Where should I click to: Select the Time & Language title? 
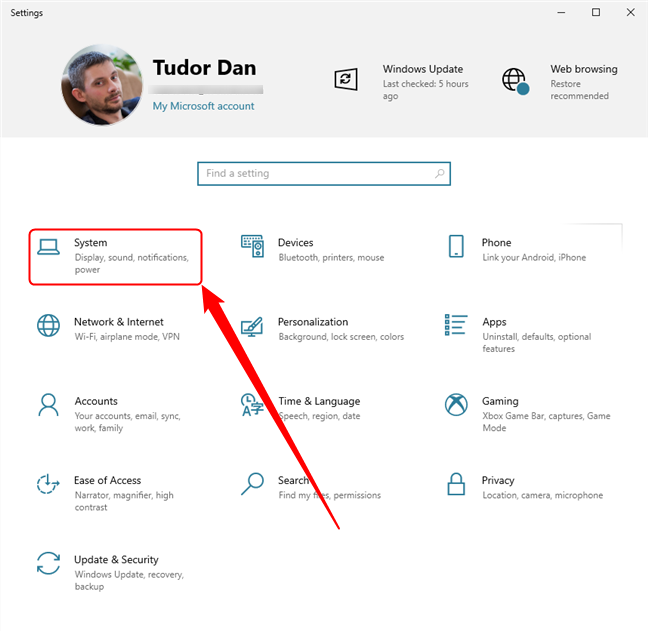pos(319,401)
